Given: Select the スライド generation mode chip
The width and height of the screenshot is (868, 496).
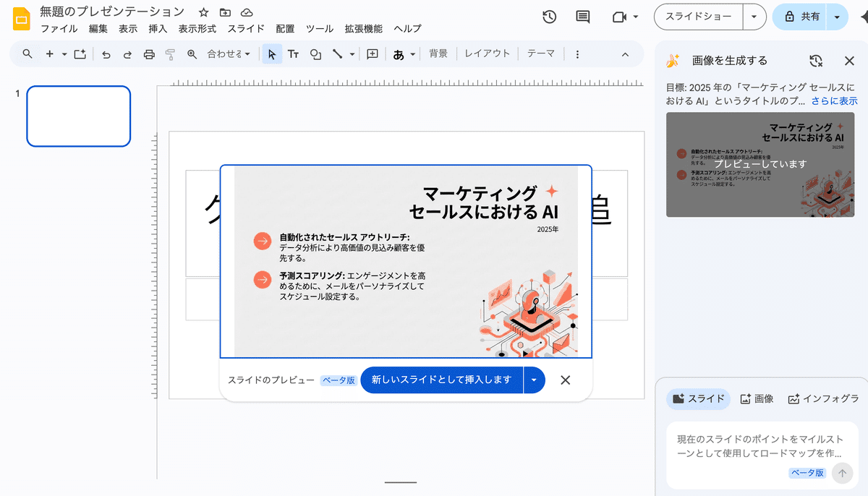Looking at the screenshot, I should 698,398.
